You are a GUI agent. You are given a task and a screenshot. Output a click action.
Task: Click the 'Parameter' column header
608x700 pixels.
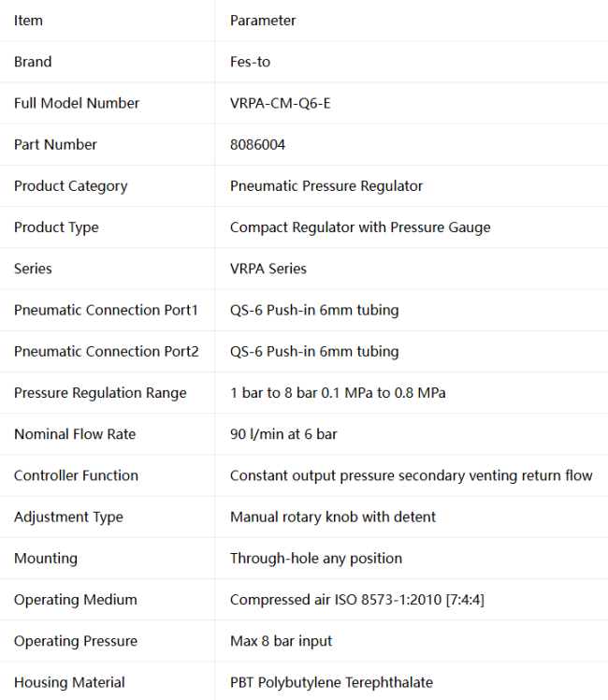coord(263,21)
